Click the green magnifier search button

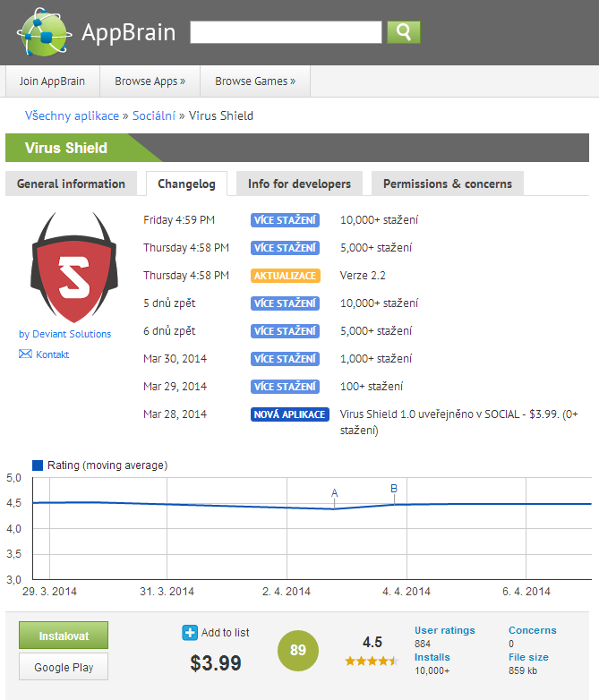403,32
